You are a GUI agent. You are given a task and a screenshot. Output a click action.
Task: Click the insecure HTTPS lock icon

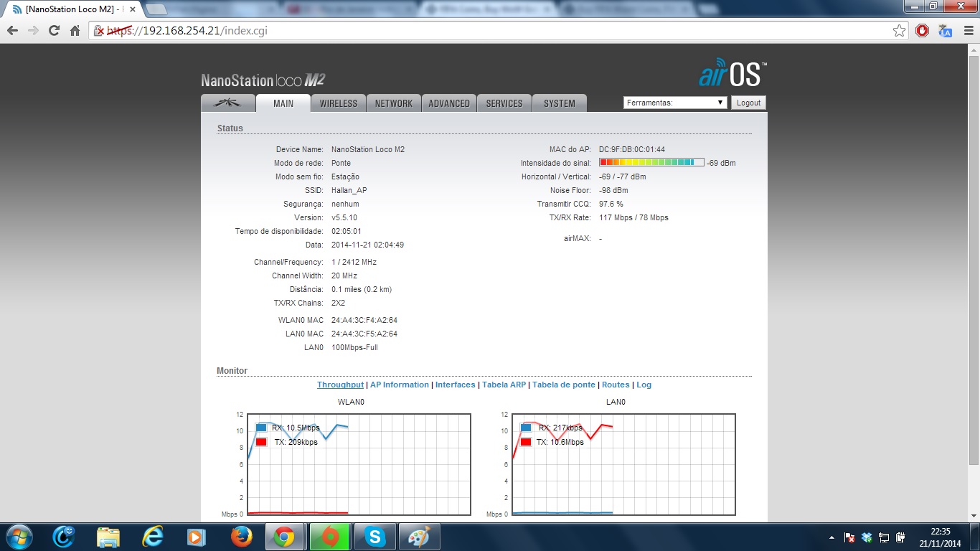click(100, 31)
